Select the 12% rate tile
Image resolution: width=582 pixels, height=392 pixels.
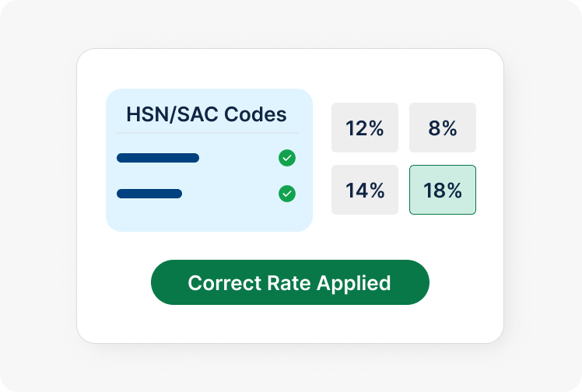pyautogui.click(x=365, y=128)
